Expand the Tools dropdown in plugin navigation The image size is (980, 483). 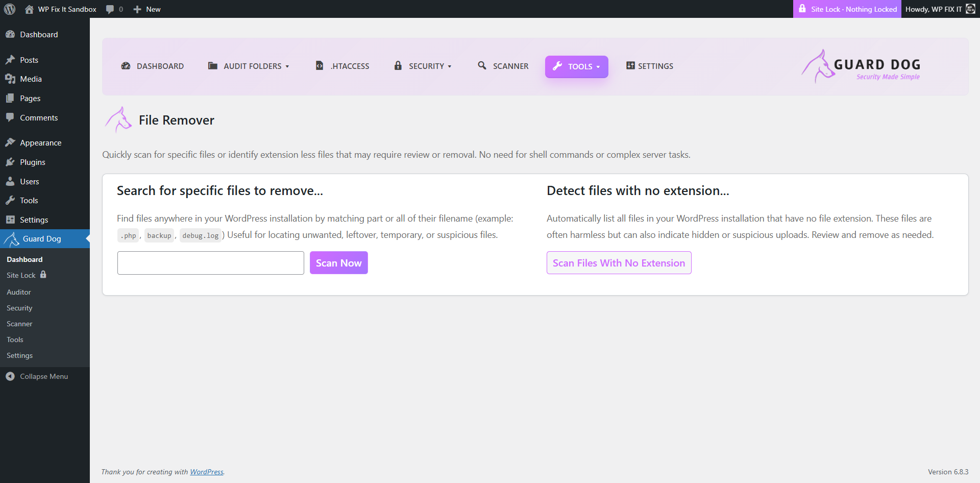(576, 67)
